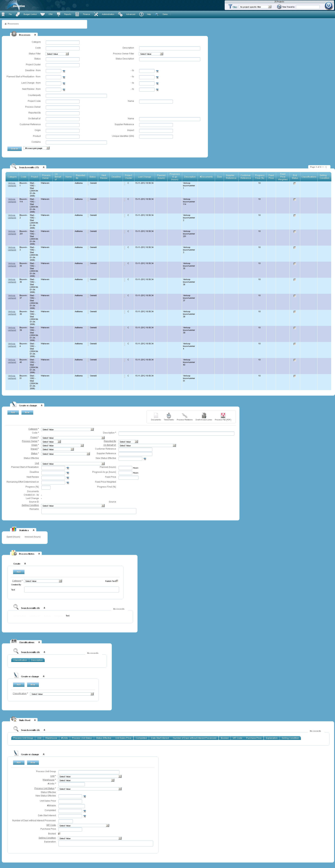Open calendar for Planned Start of Realization - from
The image size is (335, 868).
(x=64, y=78)
